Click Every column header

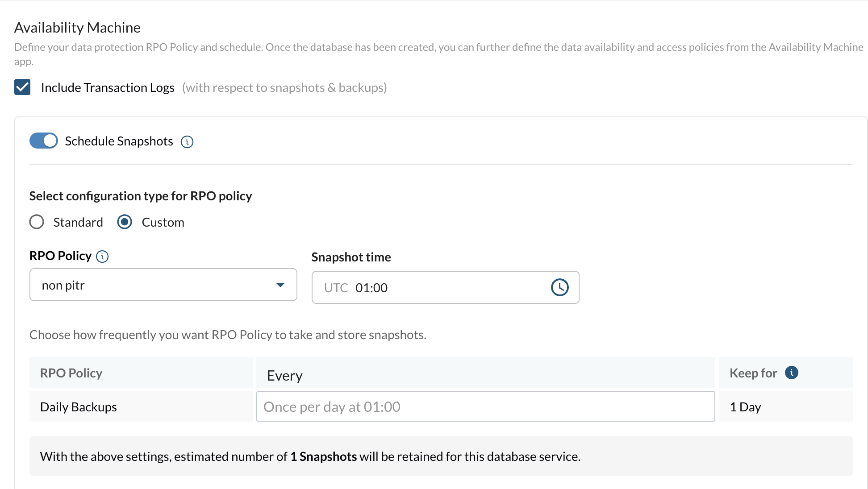[285, 375]
